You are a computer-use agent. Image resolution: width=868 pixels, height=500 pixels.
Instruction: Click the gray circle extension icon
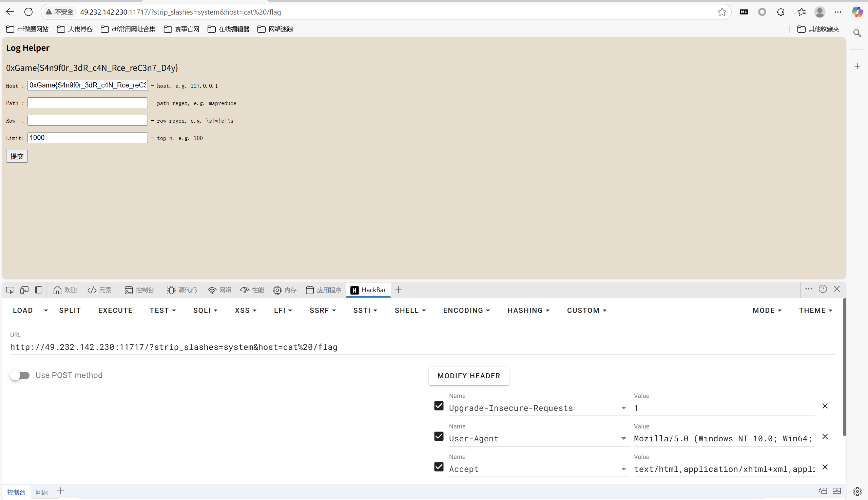(762, 12)
